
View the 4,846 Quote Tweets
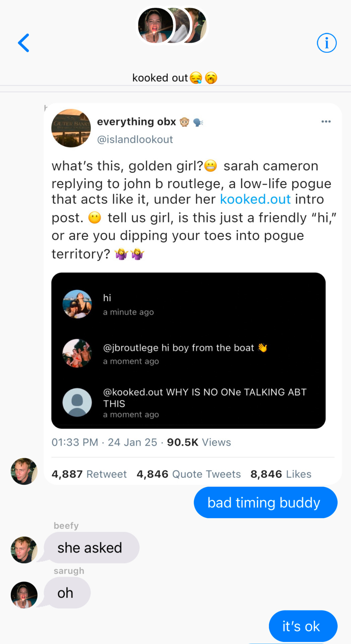coord(189,474)
